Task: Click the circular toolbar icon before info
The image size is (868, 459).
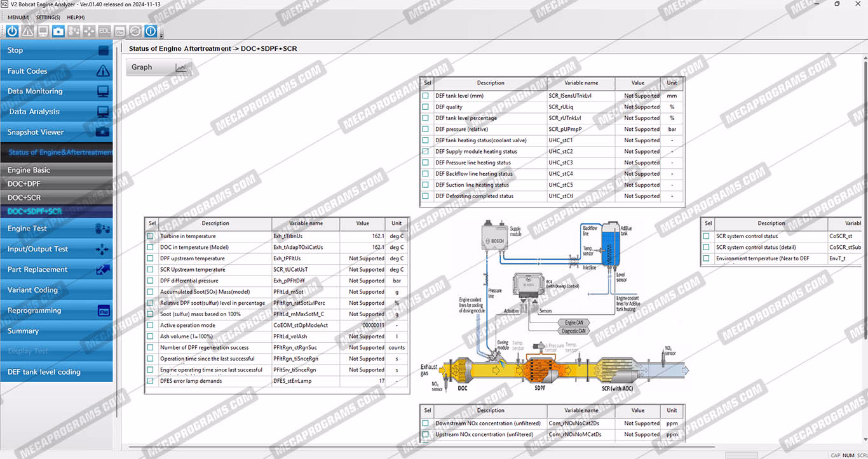Action: pyautogui.click(x=135, y=30)
